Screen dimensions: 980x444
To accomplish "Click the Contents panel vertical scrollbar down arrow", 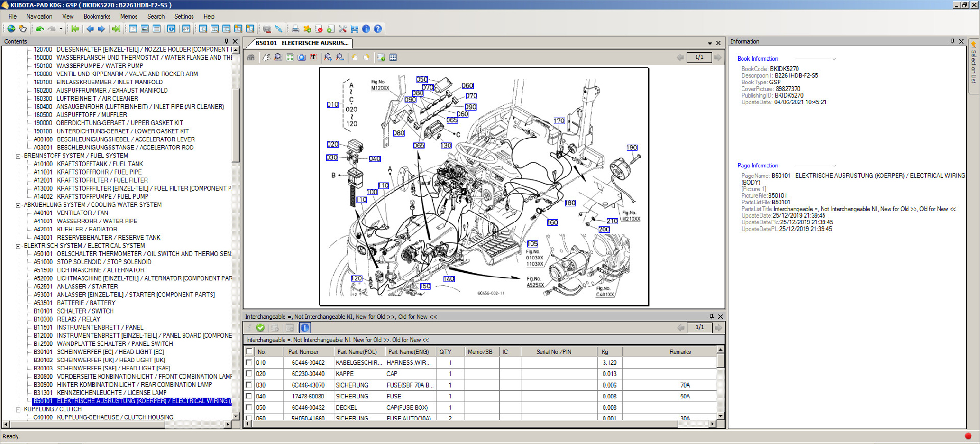I will (236, 416).
